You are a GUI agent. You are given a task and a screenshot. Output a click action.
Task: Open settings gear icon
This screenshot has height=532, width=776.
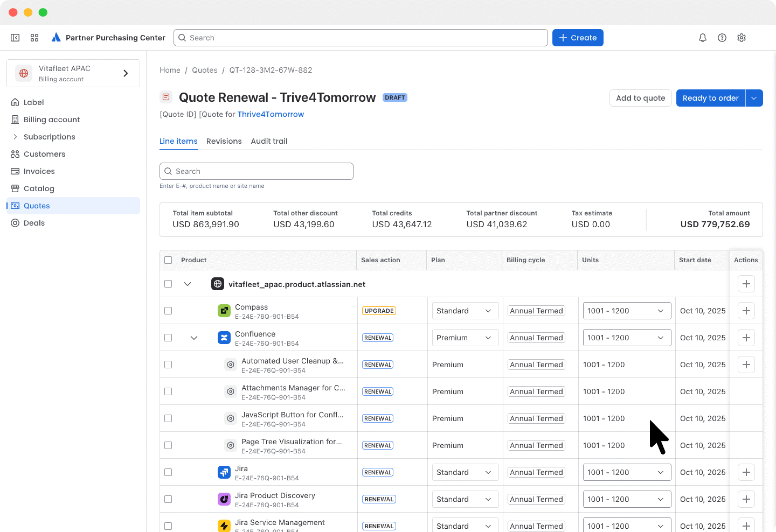[x=742, y=38]
